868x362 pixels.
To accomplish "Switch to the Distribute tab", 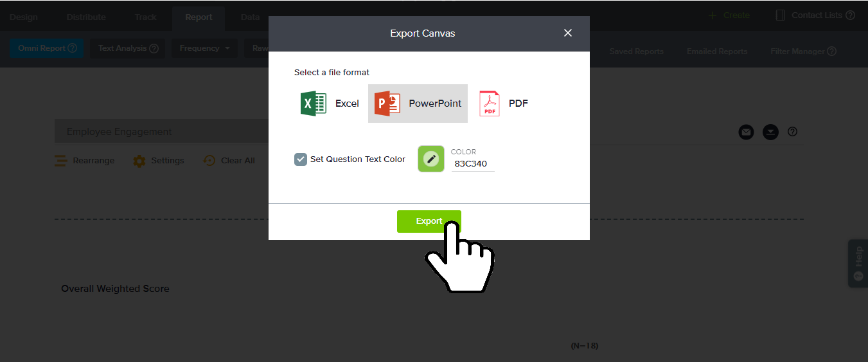I will click(x=86, y=17).
